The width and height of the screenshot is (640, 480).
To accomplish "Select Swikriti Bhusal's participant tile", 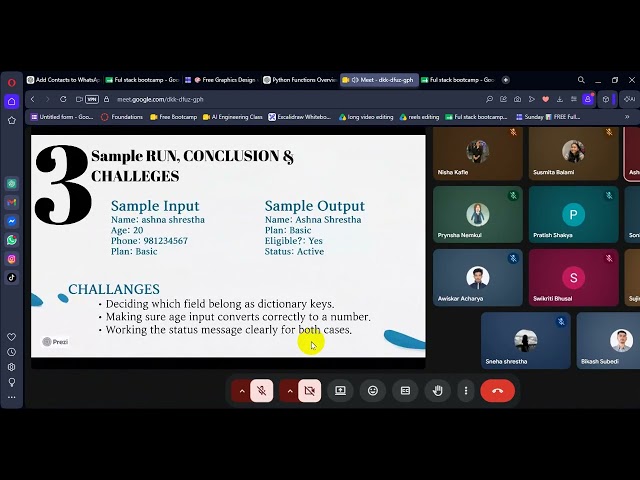I will point(573,278).
